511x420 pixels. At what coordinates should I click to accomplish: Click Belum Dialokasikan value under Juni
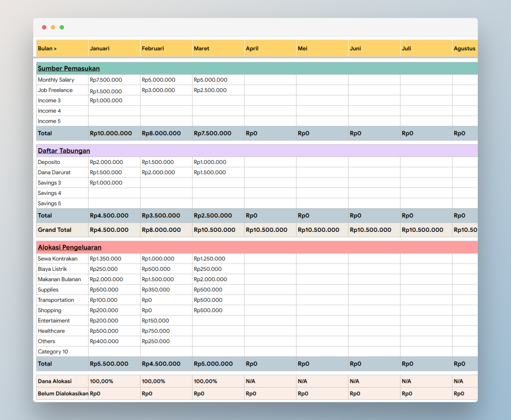pos(355,393)
